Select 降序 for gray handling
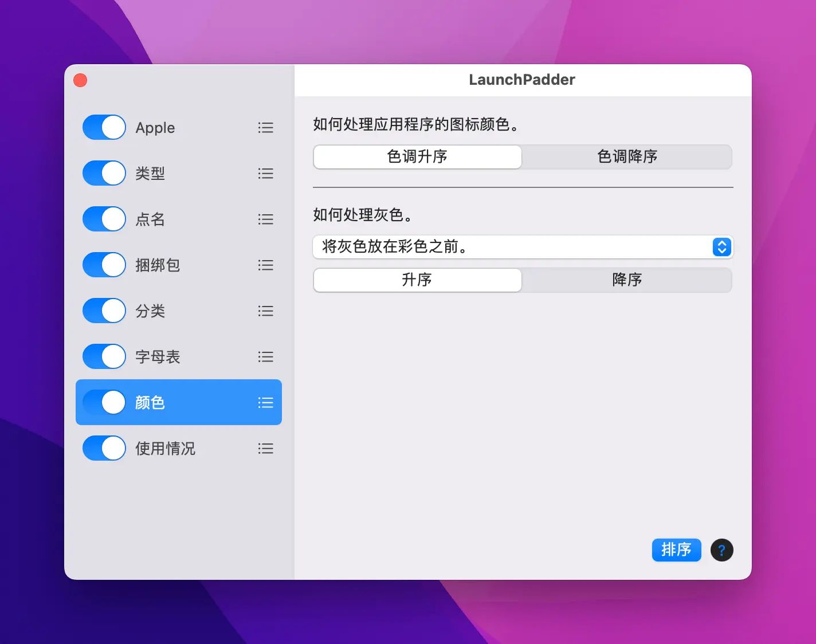Screen dimensions: 816x644 pos(627,280)
